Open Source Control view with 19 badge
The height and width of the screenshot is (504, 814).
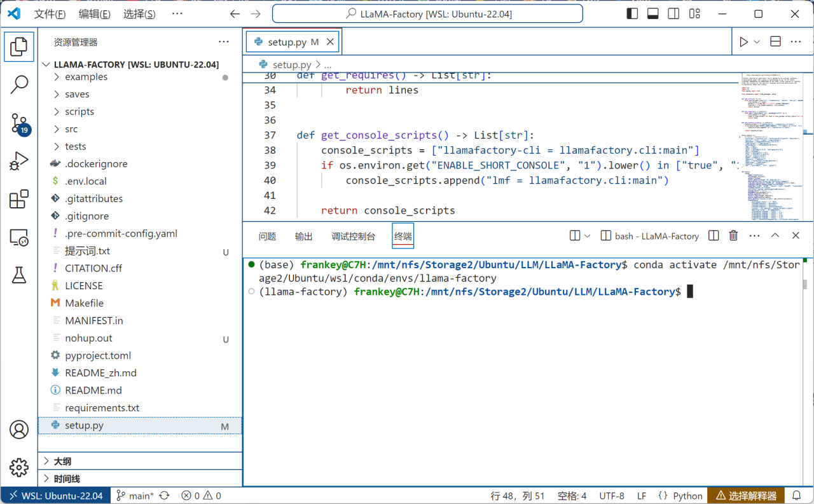pos(19,123)
